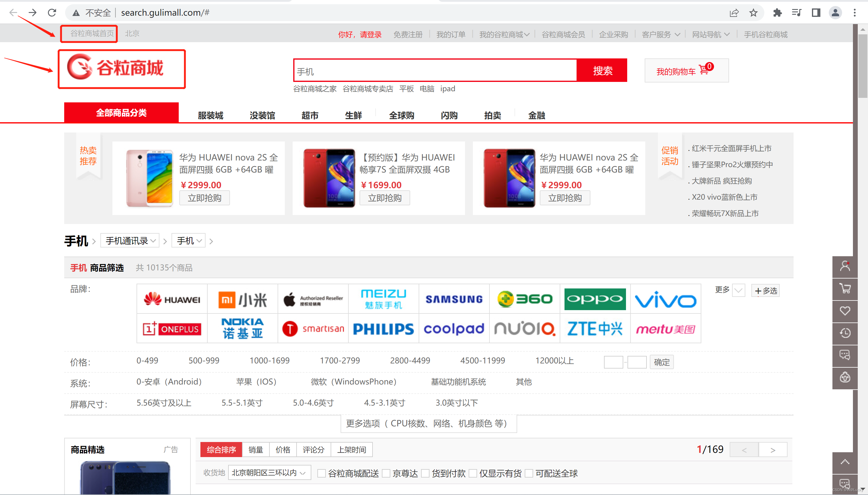The height and width of the screenshot is (495, 868).
Task: Open the shopping cart sidebar icon
Action: [x=844, y=289]
